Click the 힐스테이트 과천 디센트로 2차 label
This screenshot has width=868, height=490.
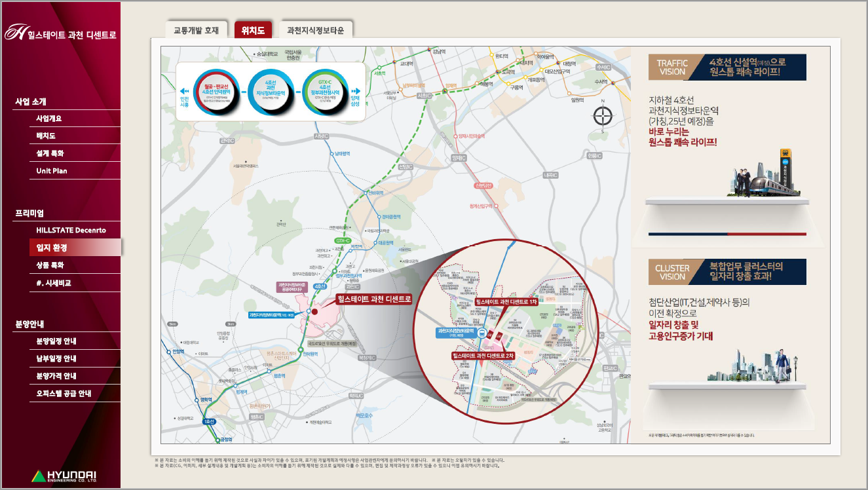coord(483,356)
